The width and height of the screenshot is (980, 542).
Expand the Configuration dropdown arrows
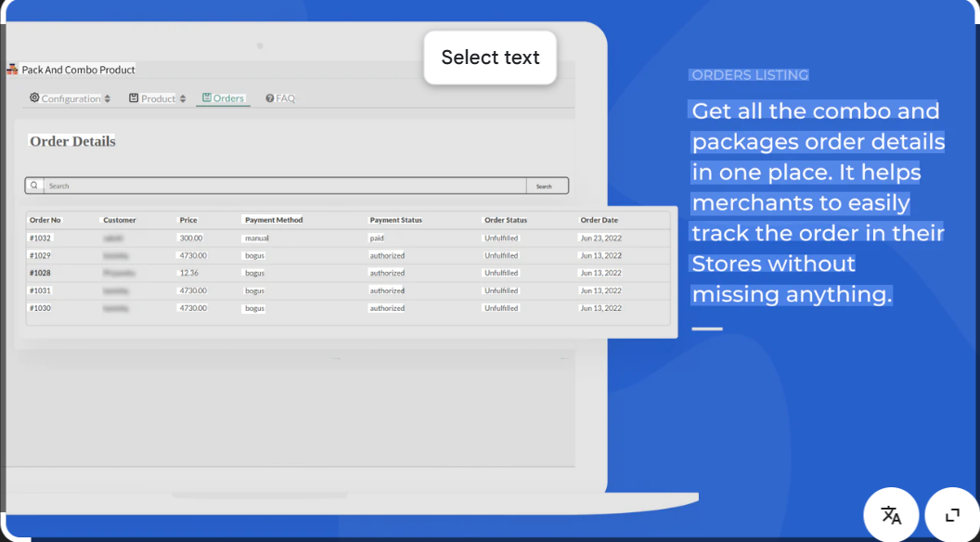108,97
